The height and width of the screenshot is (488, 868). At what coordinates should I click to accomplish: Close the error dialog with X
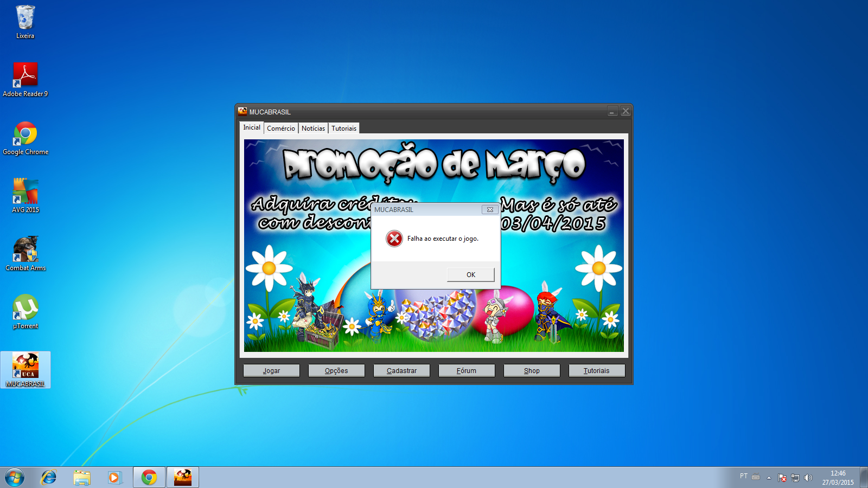[490, 209]
